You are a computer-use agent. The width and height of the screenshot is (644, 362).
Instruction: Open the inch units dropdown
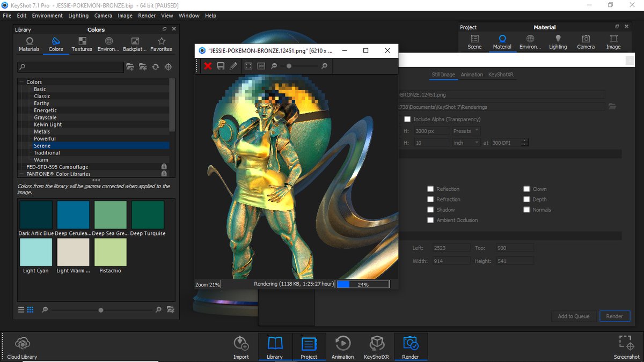[465, 143]
